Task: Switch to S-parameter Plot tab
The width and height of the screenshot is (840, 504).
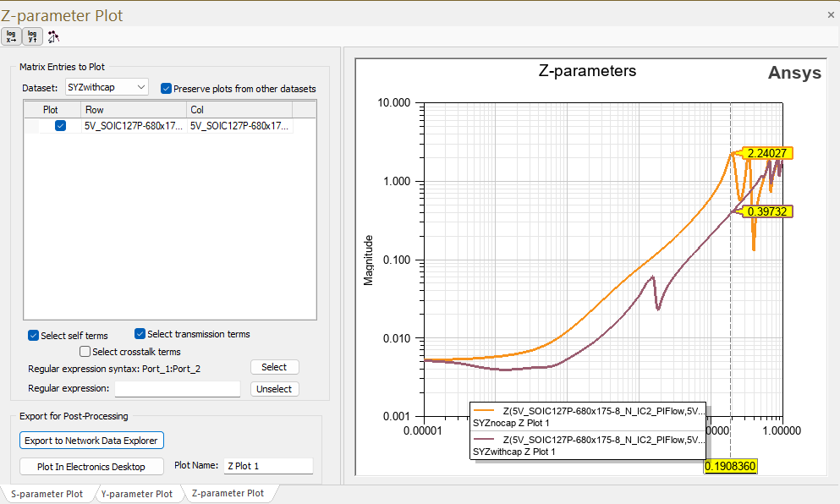Action: pyautogui.click(x=47, y=494)
